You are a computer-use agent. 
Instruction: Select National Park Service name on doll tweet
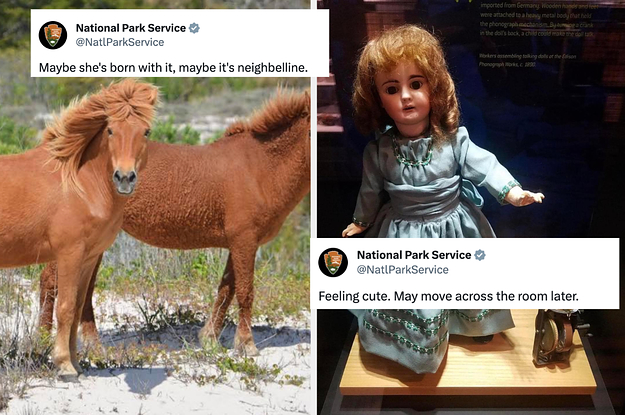click(x=414, y=255)
